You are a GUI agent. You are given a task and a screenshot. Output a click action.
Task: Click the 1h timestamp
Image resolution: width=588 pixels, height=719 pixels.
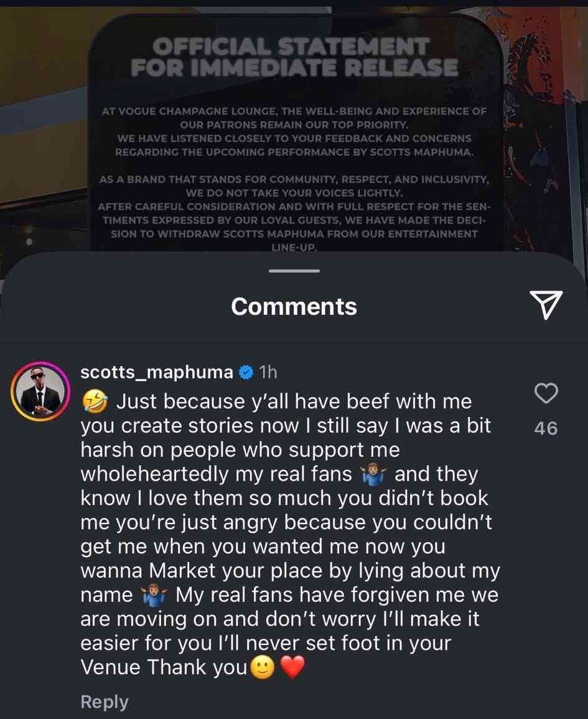268,372
